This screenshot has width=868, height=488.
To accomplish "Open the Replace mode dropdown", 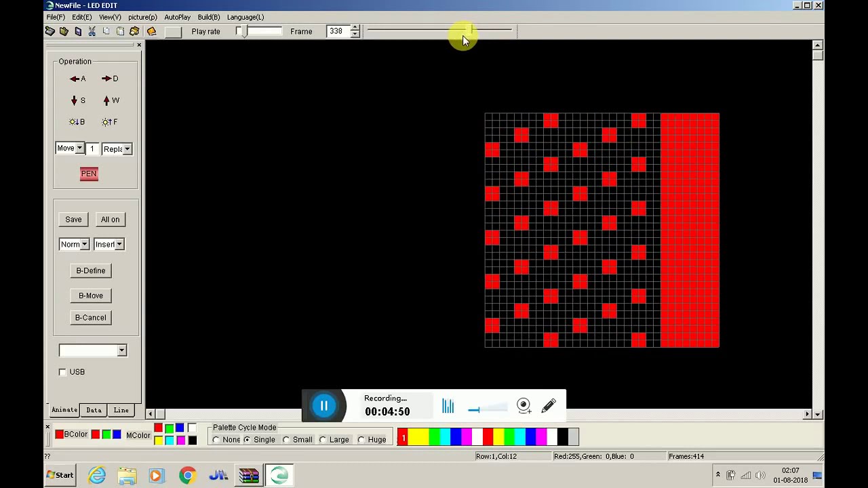I will tap(127, 149).
